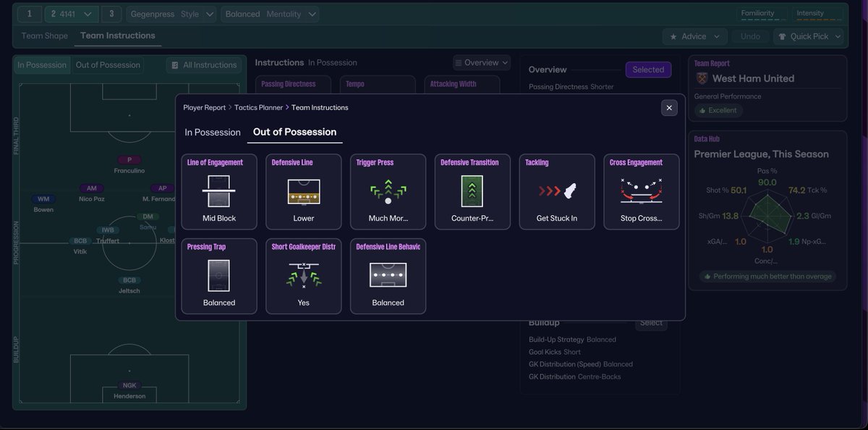Click the West Ham United club badge

click(x=701, y=78)
